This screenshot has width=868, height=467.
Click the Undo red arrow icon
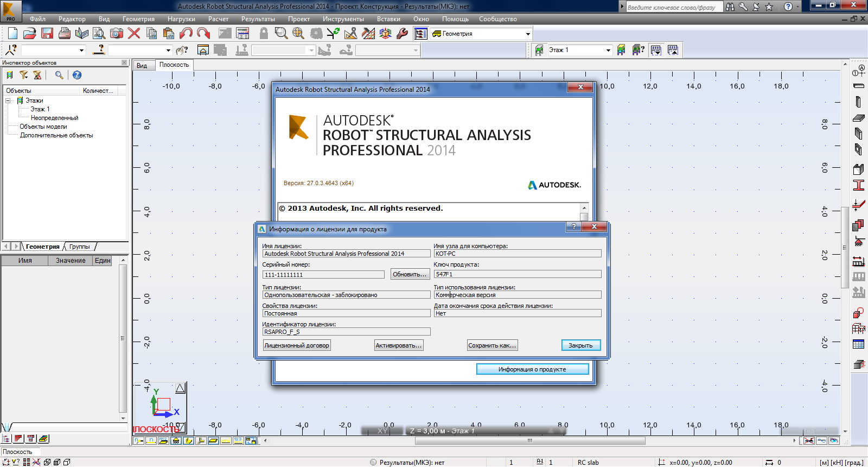[x=186, y=33]
